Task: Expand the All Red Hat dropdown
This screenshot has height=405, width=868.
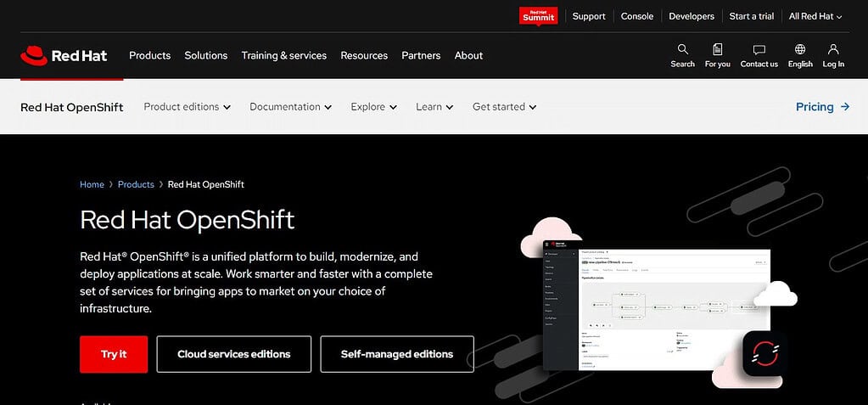Action: click(x=815, y=16)
